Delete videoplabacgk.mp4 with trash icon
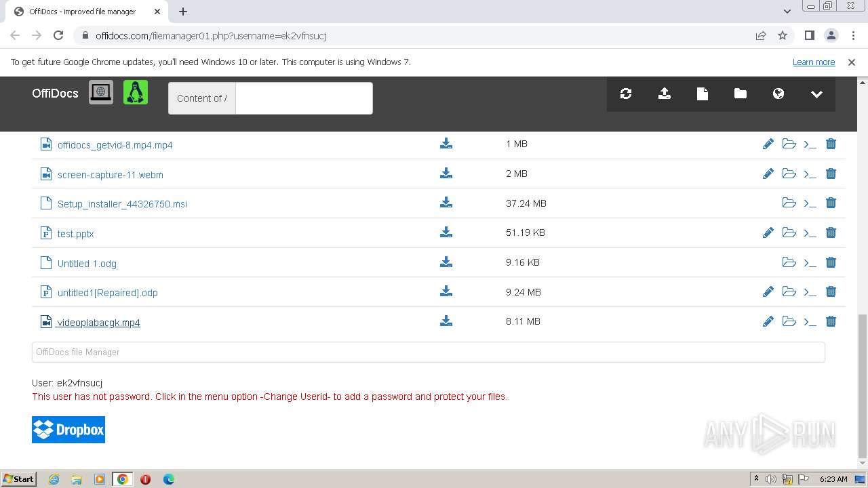Screen dimensions: 868x488 831,321
